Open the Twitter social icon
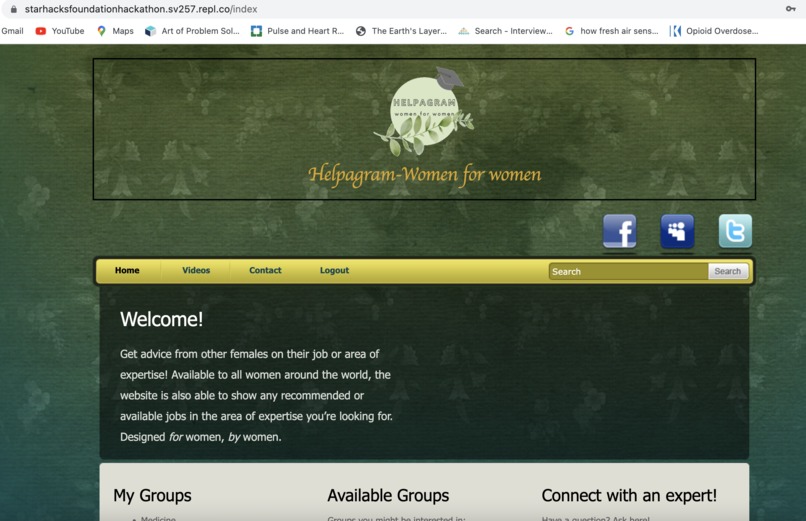 point(735,231)
